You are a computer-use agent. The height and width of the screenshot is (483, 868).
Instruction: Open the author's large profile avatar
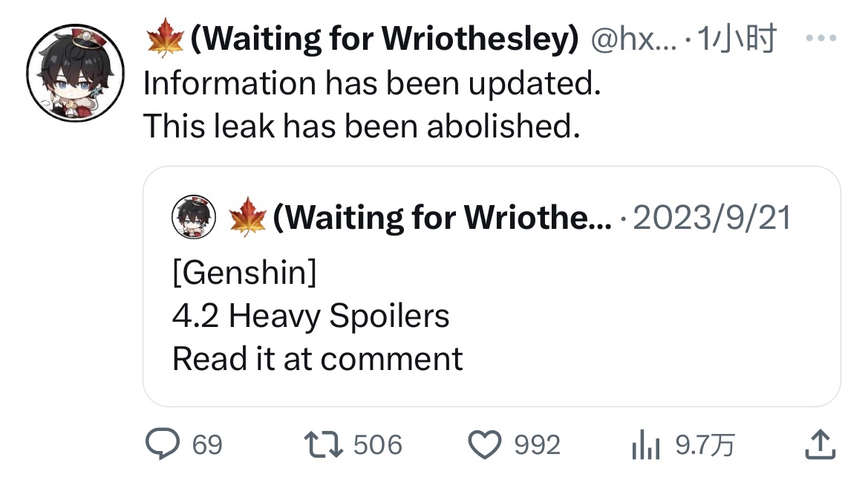tap(75, 73)
